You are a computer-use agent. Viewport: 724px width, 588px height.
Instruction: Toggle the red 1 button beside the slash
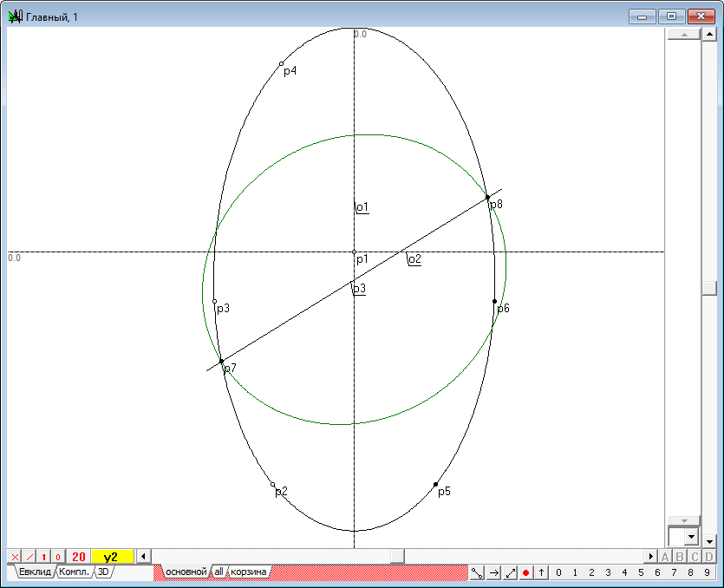pos(44,557)
